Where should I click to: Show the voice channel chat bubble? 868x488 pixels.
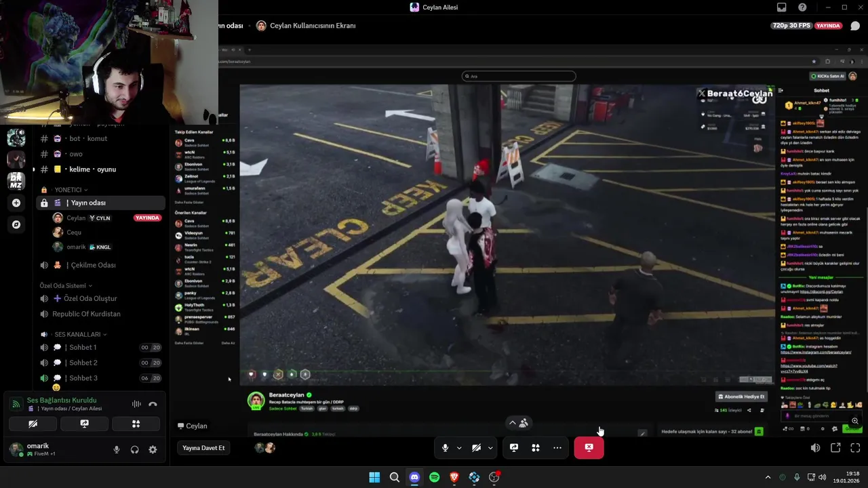tap(855, 26)
